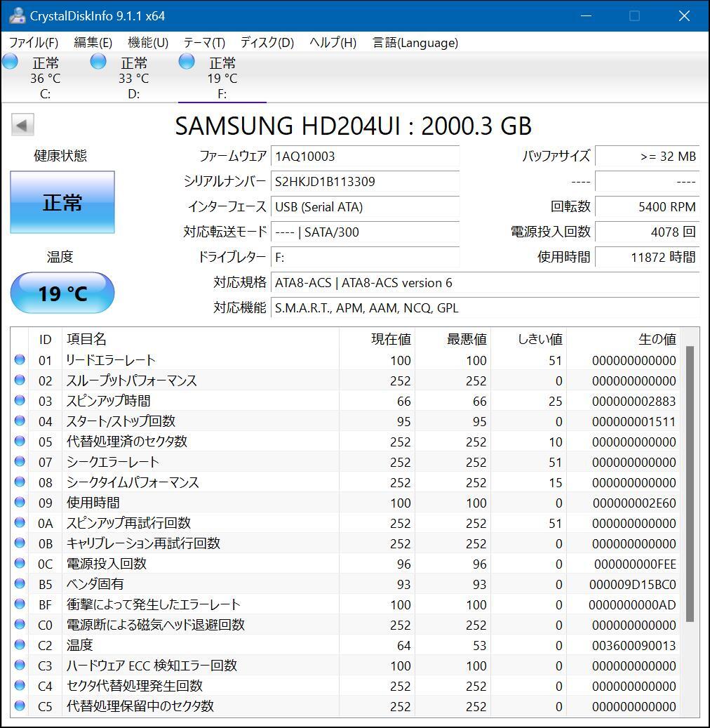Click the 正常 health status button
Screen dimensions: 710x728
(x=62, y=202)
